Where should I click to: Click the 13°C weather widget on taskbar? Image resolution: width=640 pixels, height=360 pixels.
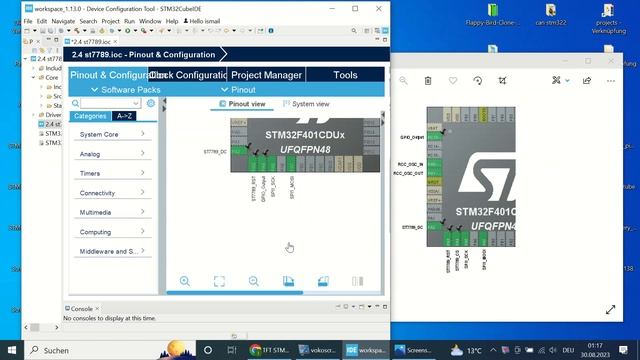pos(466,350)
